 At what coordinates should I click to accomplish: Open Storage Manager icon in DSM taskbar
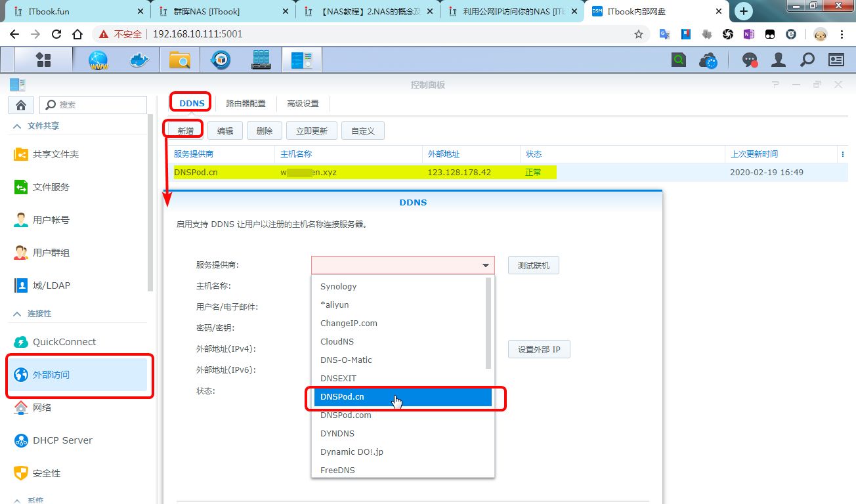click(x=261, y=60)
